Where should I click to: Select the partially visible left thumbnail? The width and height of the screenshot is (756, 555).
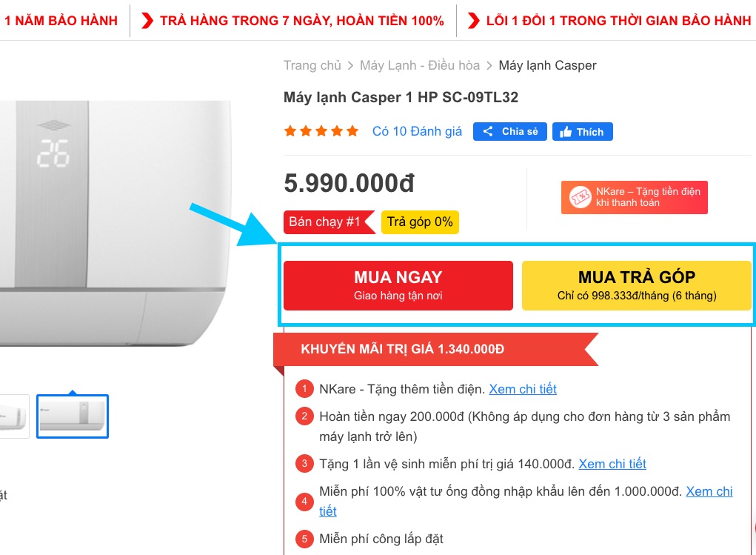[13, 416]
